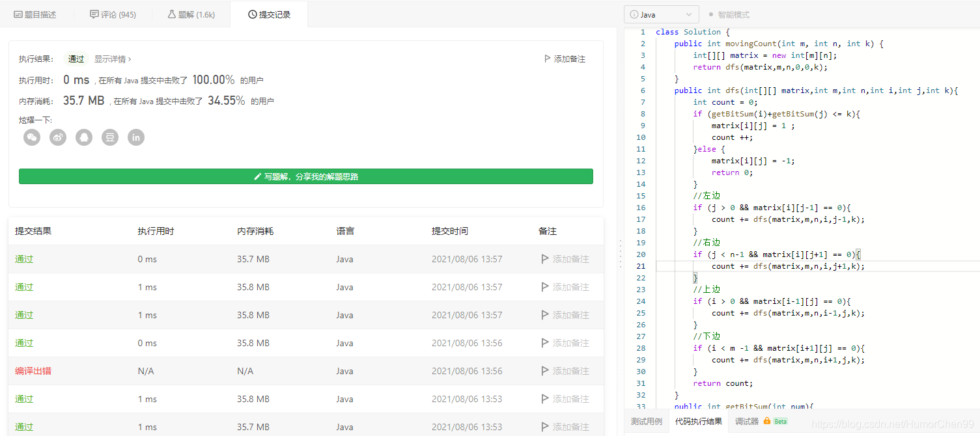
Task: Click info icon in Java language selector
Action: (x=634, y=14)
